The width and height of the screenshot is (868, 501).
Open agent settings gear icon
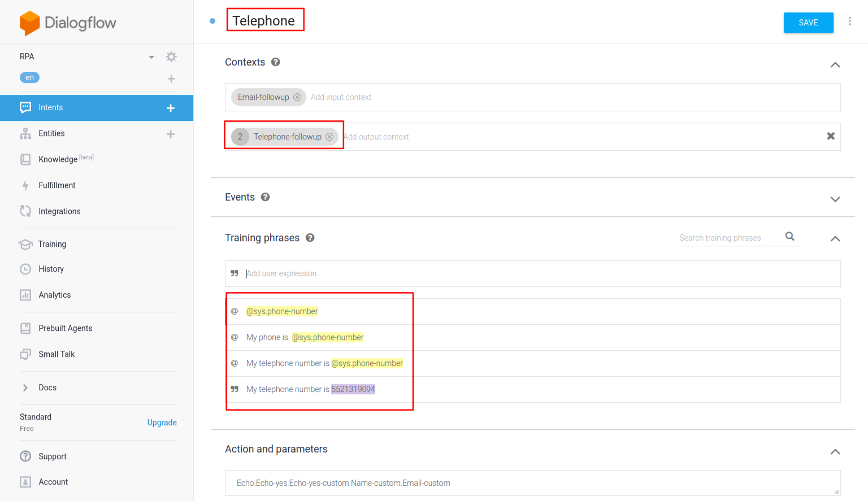click(x=171, y=56)
